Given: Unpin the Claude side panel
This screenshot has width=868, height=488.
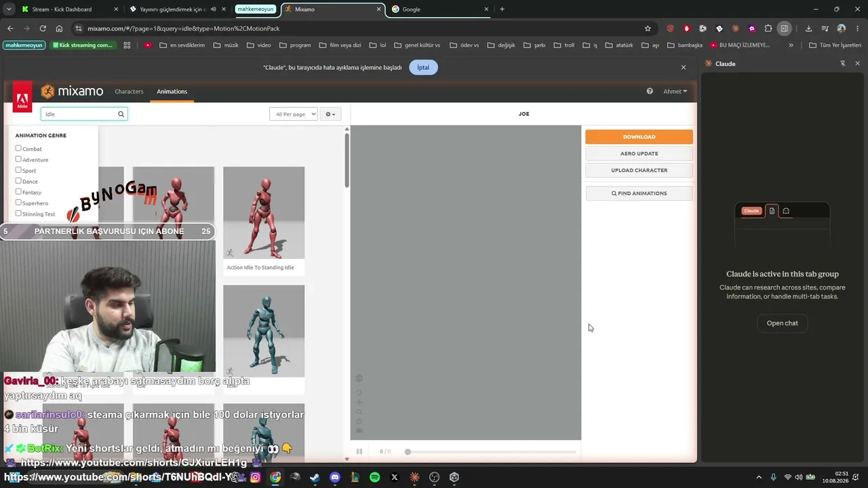Looking at the screenshot, I should [x=843, y=64].
